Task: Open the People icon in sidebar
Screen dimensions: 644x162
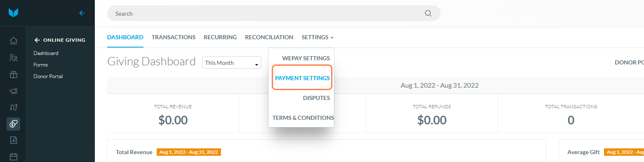Action: coord(14,58)
